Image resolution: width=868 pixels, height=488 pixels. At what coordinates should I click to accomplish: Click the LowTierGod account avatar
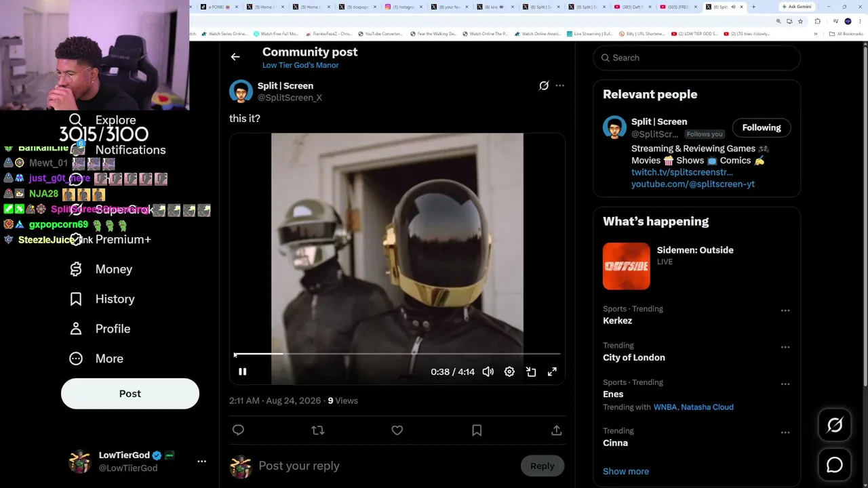coord(80,461)
